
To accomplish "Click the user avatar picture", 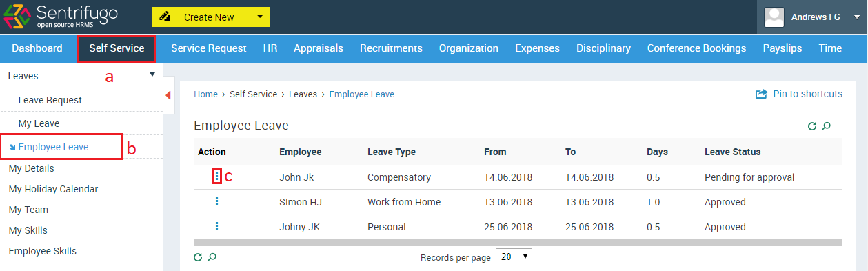I will [x=775, y=17].
